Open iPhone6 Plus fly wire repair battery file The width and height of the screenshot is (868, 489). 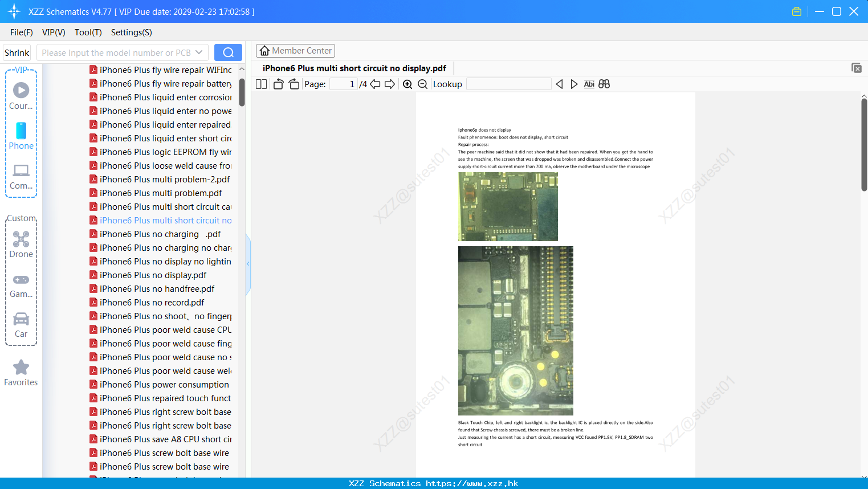[161, 84]
